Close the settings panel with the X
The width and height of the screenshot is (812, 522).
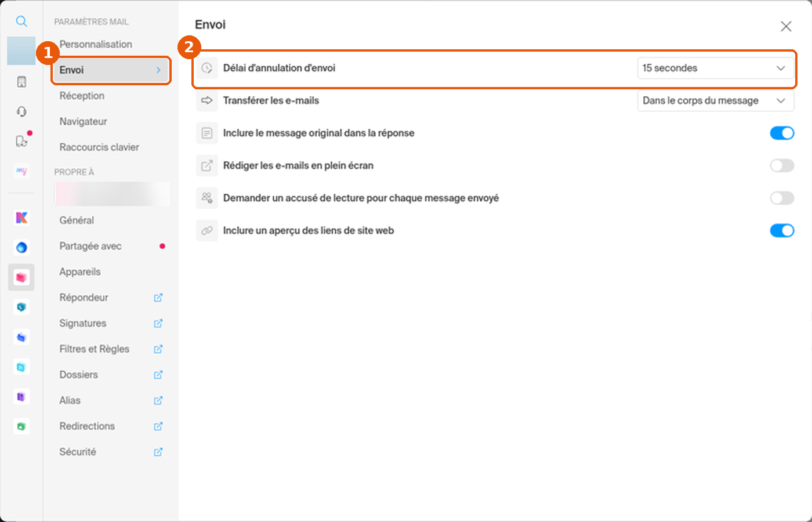point(786,26)
